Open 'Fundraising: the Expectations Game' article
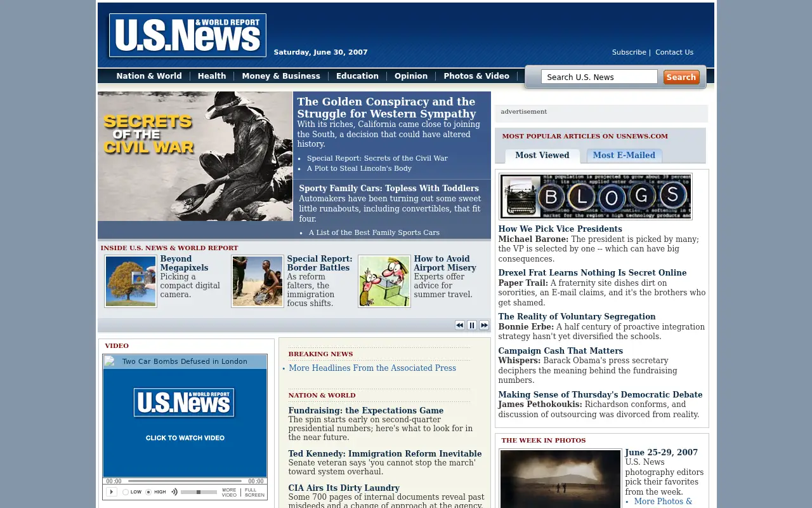This screenshot has height=508, width=812. click(366, 411)
